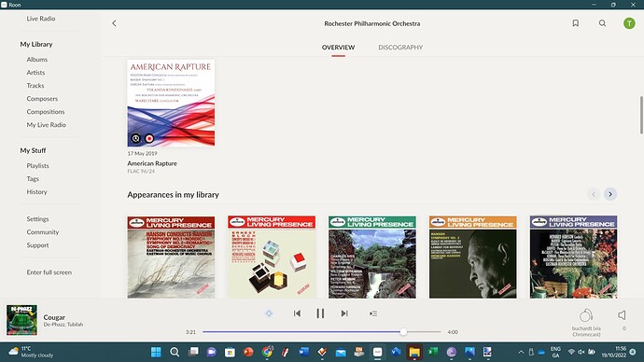Click the red record icon on American Rapture cover
Screen dimensions: 644x362
(x=149, y=139)
